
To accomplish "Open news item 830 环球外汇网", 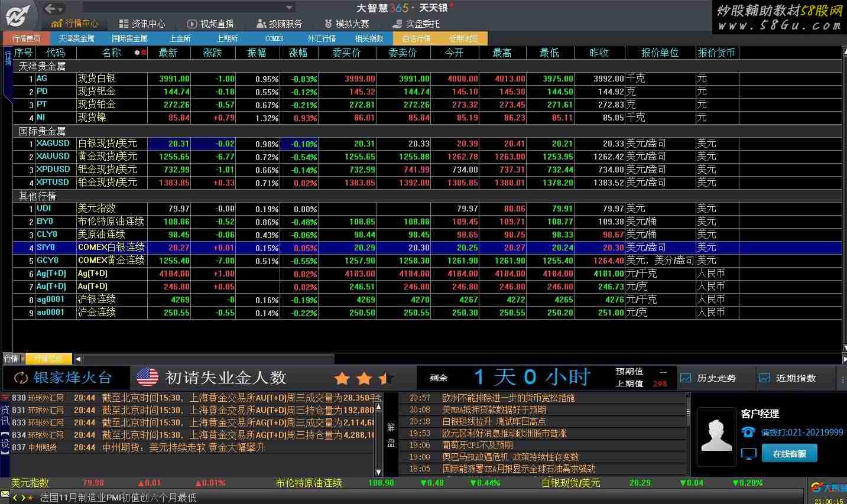I will tap(192, 398).
